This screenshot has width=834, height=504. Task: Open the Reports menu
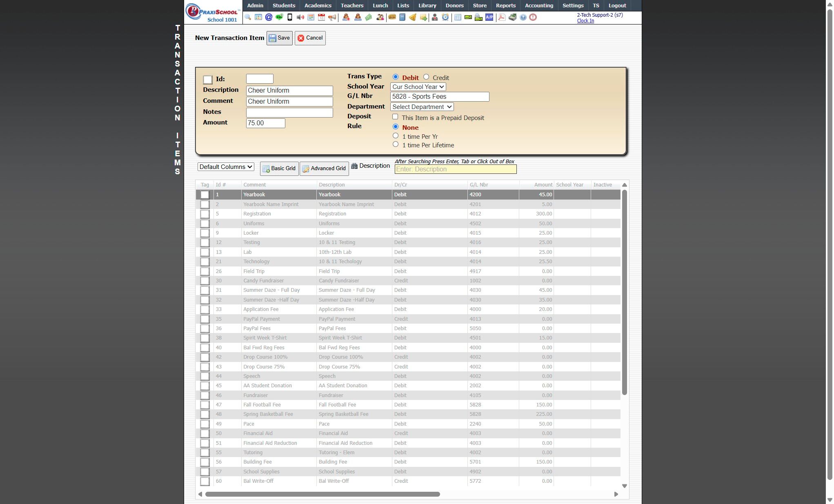tap(505, 5)
